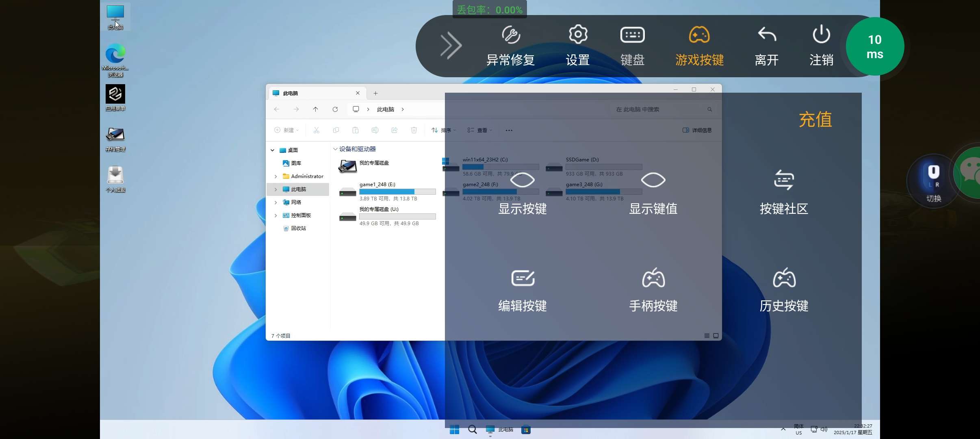This screenshot has width=980, height=439.
Task: Go forward in Explorer navigation
Action: point(296,109)
